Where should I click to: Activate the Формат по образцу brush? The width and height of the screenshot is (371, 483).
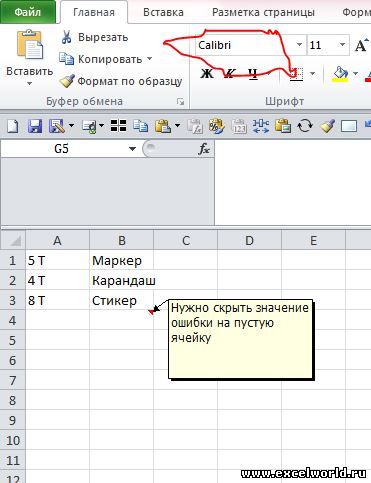(x=121, y=81)
